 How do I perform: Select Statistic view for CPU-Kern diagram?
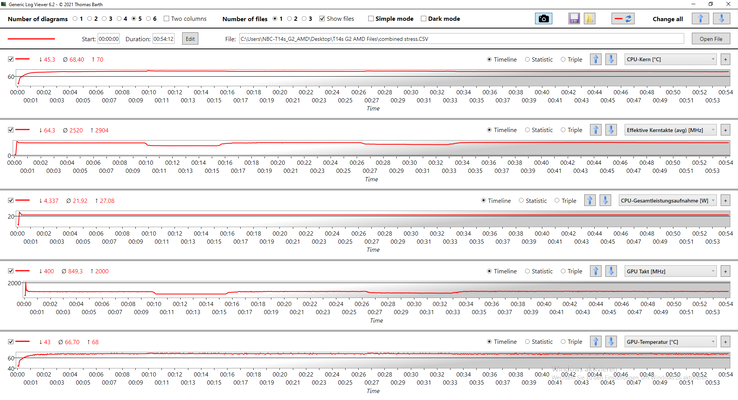point(528,59)
